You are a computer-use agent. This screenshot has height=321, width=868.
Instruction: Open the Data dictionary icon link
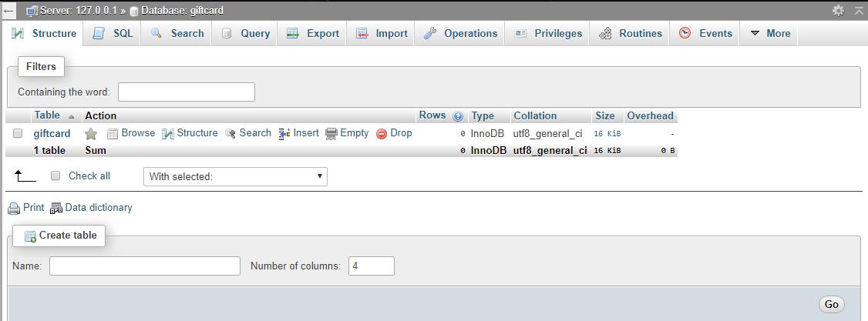pyautogui.click(x=91, y=208)
